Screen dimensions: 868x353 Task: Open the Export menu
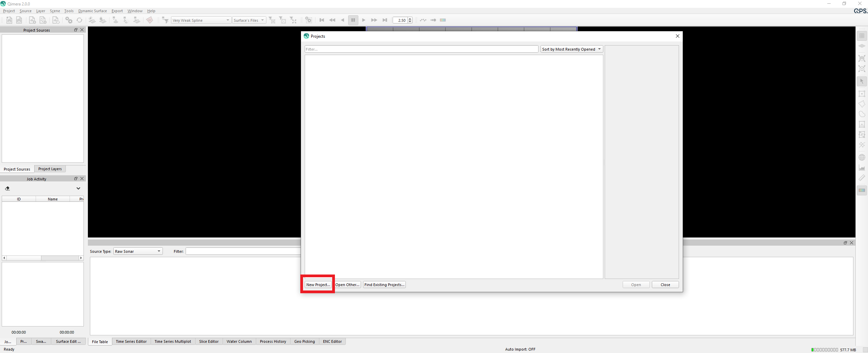coord(117,11)
